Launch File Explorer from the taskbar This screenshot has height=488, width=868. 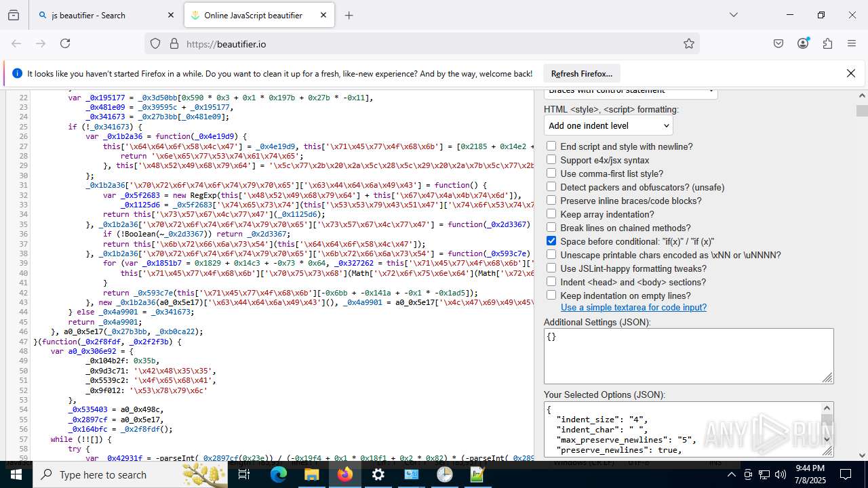tap(311, 474)
